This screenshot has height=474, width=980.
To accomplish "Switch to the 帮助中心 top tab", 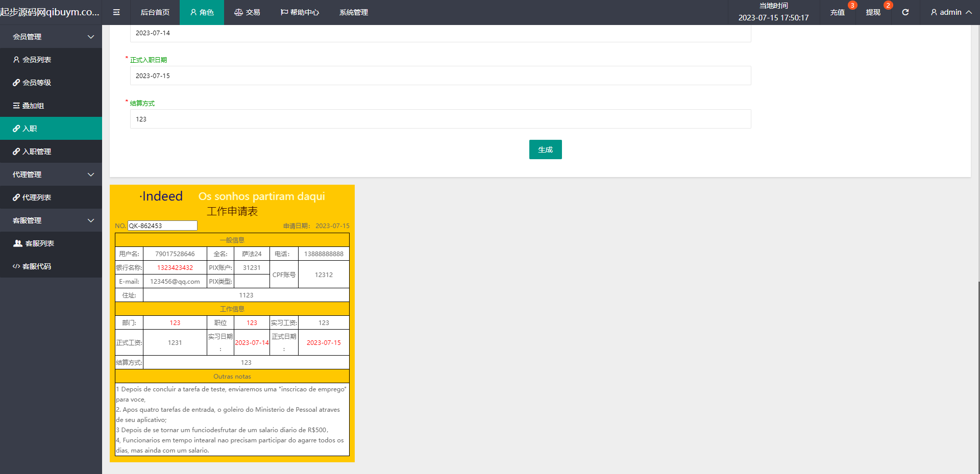I will 300,12.
